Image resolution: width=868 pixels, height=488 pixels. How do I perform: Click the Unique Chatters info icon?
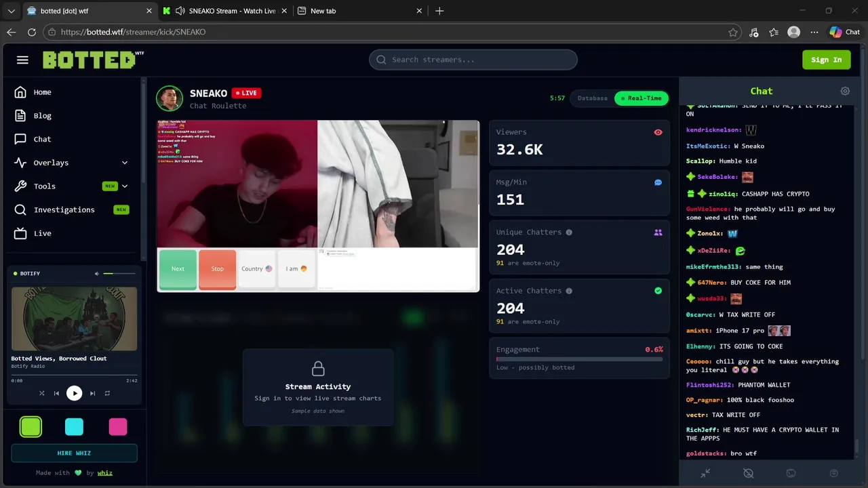(569, 232)
